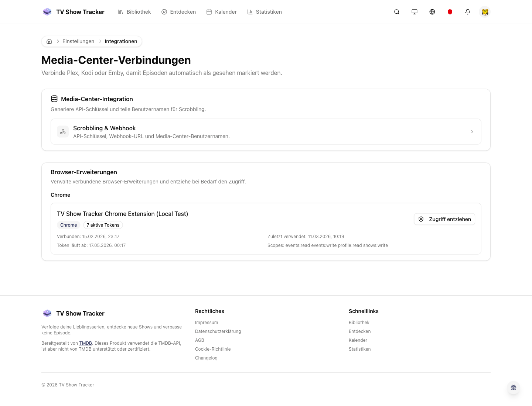Image resolution: width=532 pixels, height=406 pixels.
Task: Click the 7 aktive Tokens badge
Action: point(103,225)
